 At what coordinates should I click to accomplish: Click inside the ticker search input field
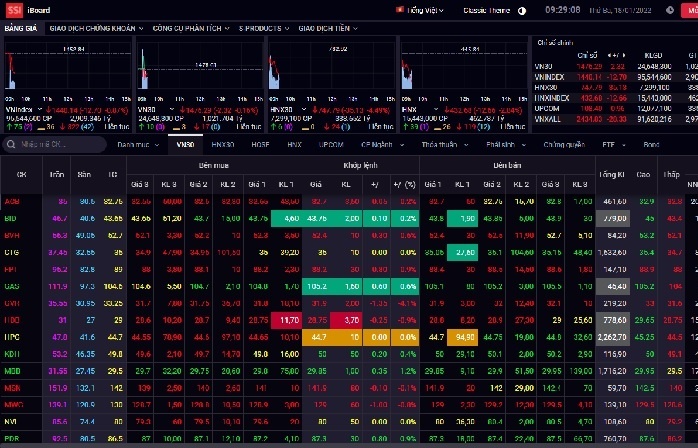click(x=50, y=144)
